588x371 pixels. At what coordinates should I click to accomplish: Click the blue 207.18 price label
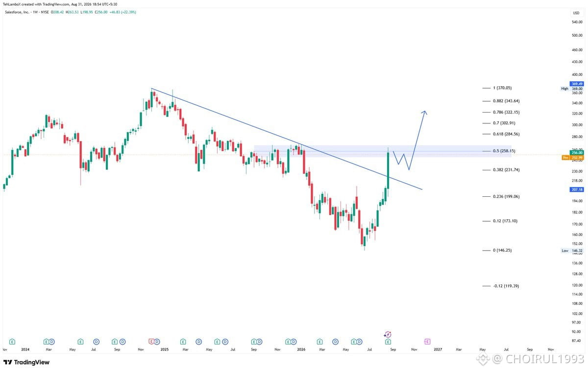point(577,189)
